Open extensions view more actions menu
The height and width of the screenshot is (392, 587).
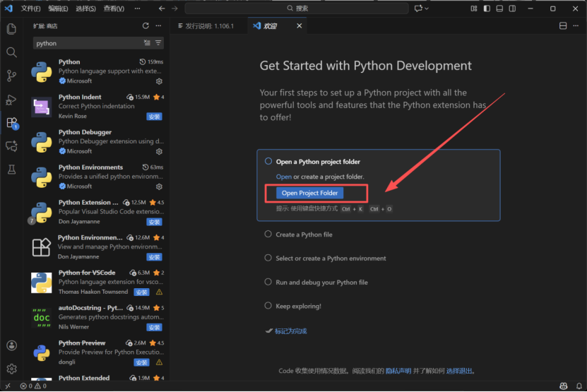pyautogui.click(x=159, y=26)
